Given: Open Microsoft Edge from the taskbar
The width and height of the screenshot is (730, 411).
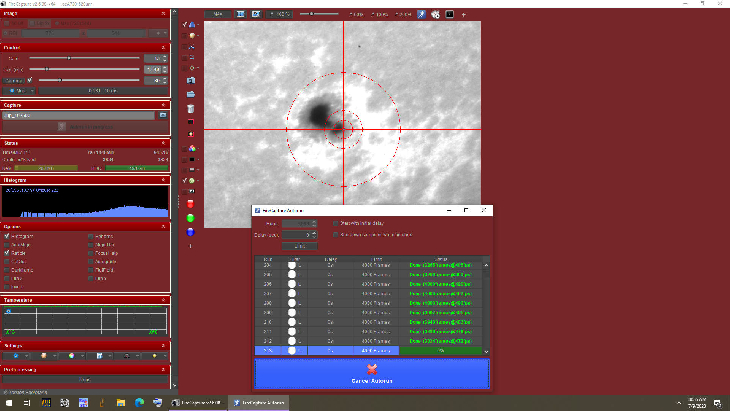Looking at the screenshot, I should click(140, 402).
